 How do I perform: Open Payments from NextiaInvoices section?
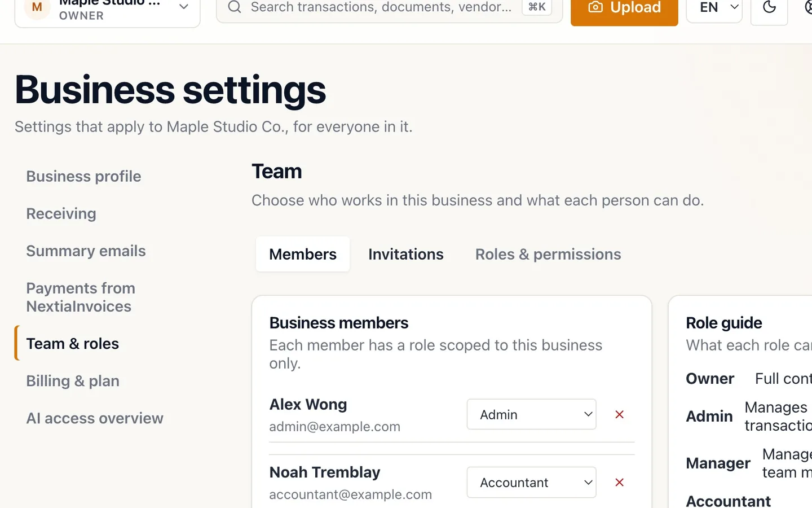tap(81, 297)
